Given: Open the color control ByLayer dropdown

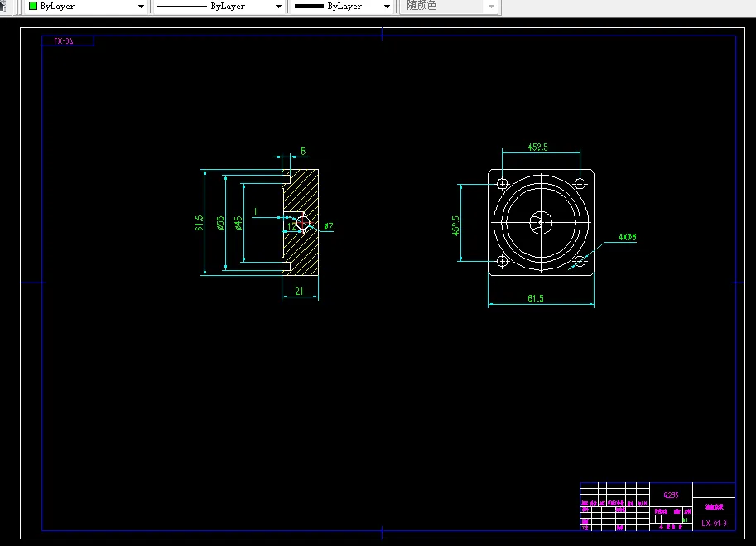Looking at the screenshot, I should pos(86,7).
